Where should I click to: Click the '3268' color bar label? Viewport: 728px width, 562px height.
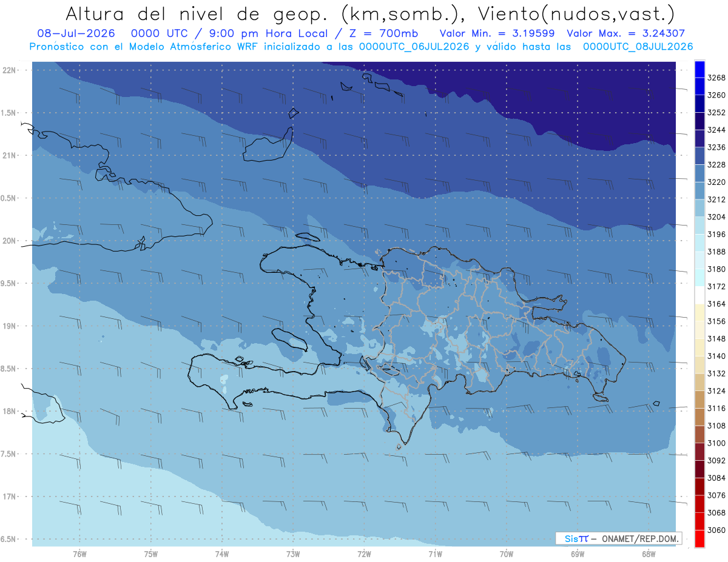716,78
